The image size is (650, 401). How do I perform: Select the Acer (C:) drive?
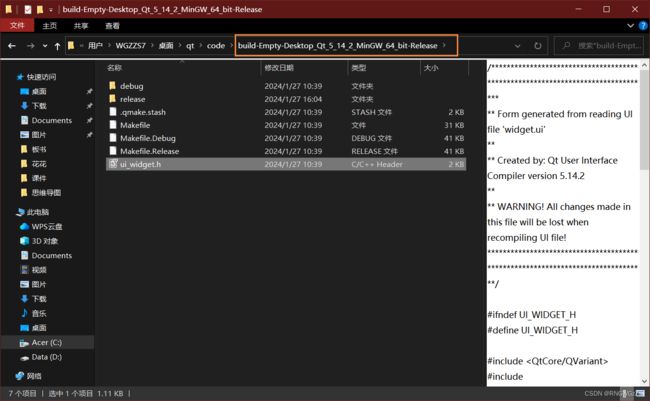pyautogui.click(x=46, y=343)
